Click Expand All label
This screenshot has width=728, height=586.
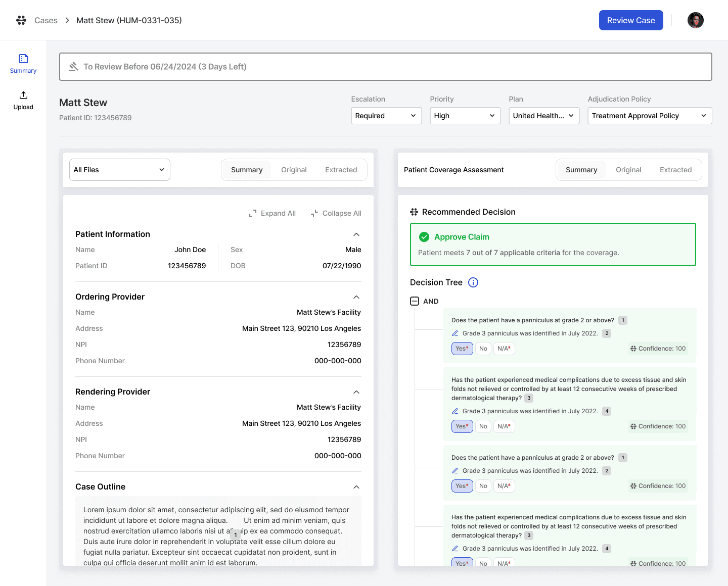tap(278, 213)
